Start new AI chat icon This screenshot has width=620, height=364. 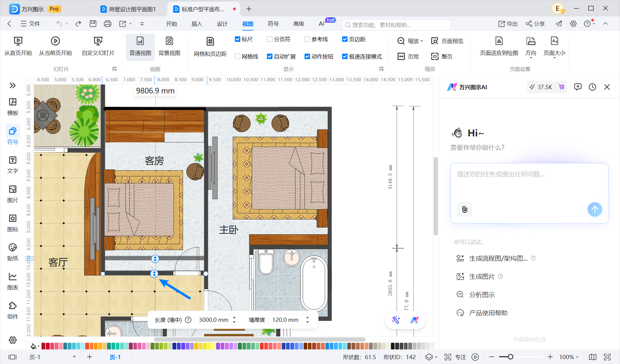(578, 87)
